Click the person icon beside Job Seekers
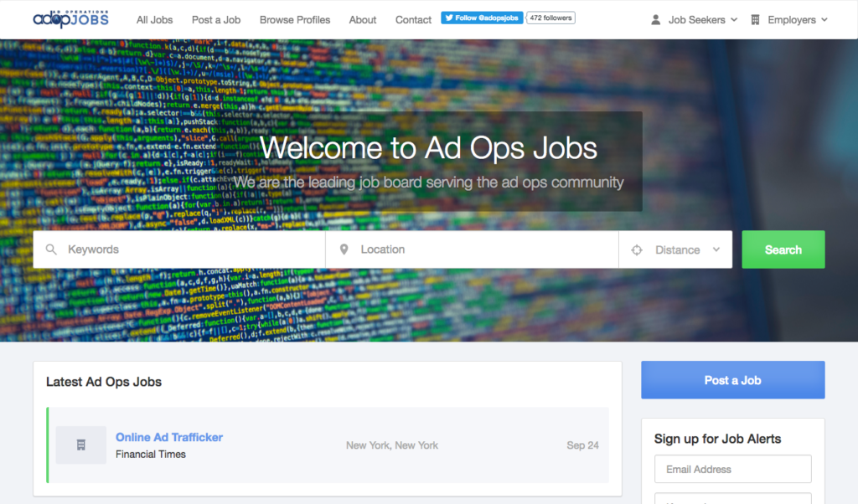 [x=654, y=19]
